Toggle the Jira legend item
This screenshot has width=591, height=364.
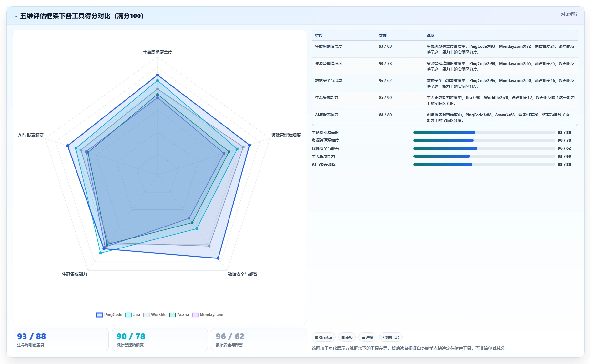pos(133,315)
